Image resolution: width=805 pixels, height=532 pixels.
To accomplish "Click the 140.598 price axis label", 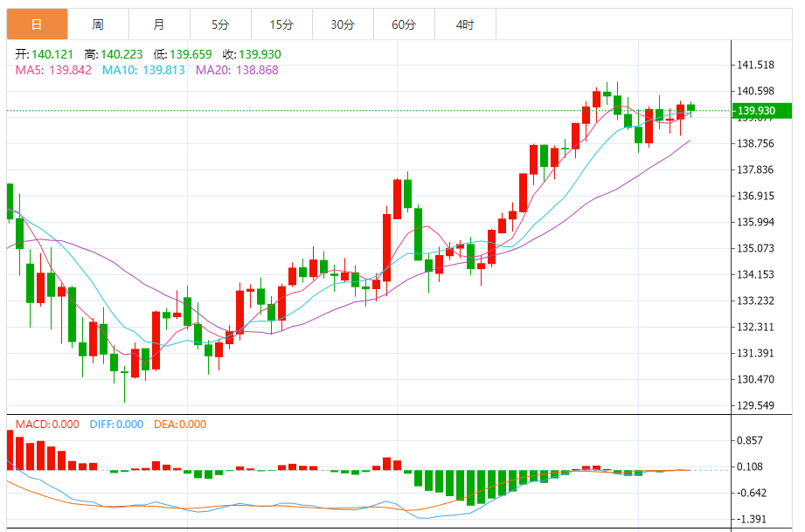I will [x=755, y=92].
